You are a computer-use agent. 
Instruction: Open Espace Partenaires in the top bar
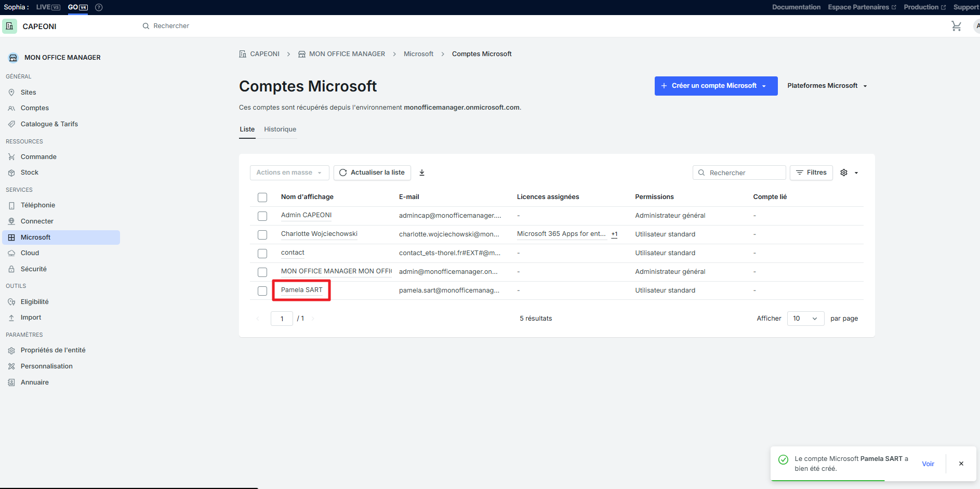(x=862, y=7)
